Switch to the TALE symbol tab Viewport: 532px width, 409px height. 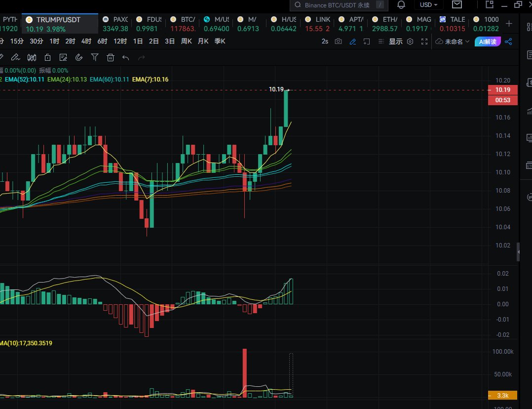pyautogui.click(x=452, y=24)
